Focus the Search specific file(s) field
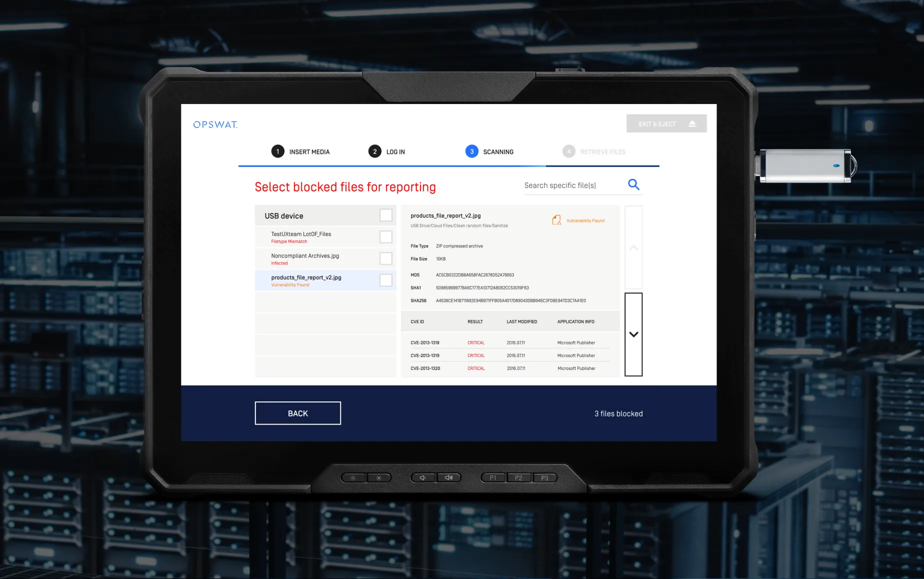The image size is (924, 579). coord(572,185)
